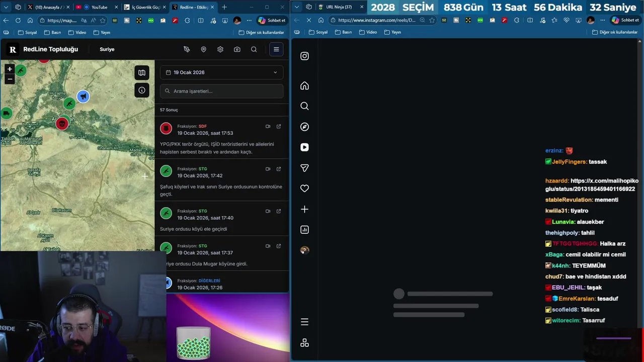Open Instagram Explore compass

(304, 127)
